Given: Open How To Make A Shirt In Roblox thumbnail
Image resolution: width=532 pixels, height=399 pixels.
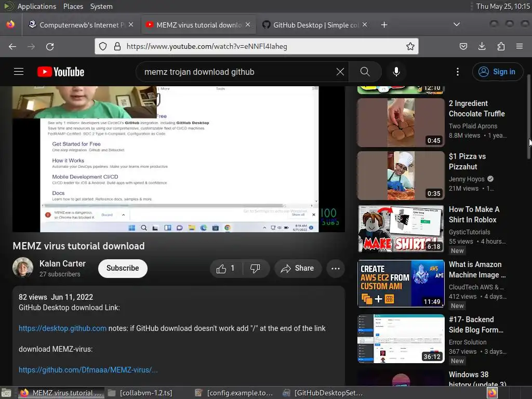Looking at the screenshot, I should click(401, 229).
